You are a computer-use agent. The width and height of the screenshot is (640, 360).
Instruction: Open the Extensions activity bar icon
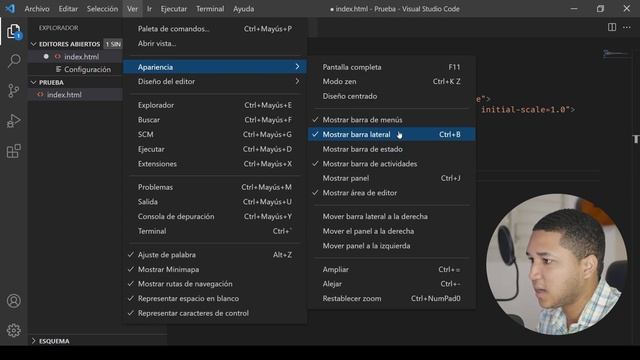tap(13, 151)
